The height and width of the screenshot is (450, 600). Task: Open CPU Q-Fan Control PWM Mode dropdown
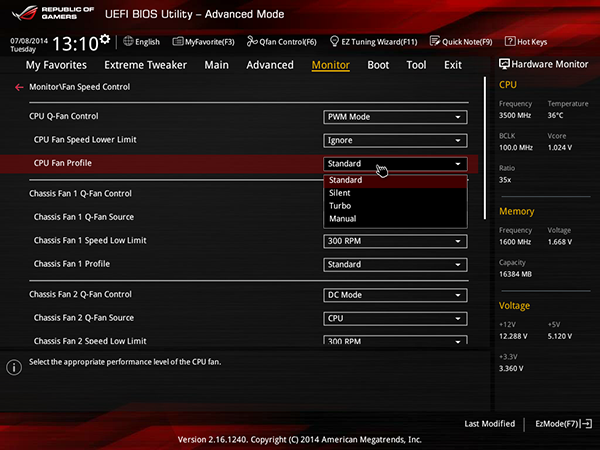point(395,117)
